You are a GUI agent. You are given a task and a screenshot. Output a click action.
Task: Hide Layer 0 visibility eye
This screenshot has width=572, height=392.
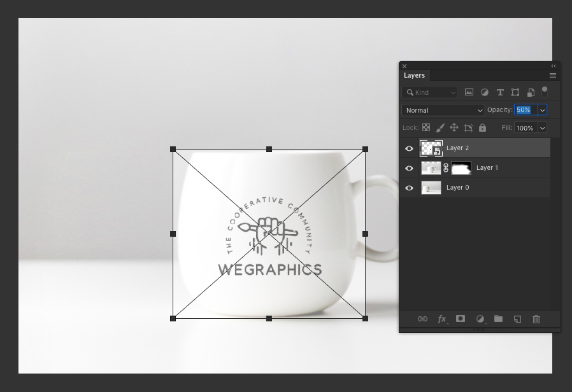click(409, 188)
